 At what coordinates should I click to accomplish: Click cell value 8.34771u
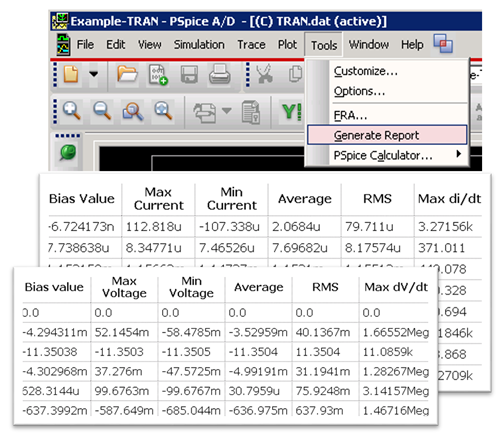pyautogui.click(x=154, y=248)
